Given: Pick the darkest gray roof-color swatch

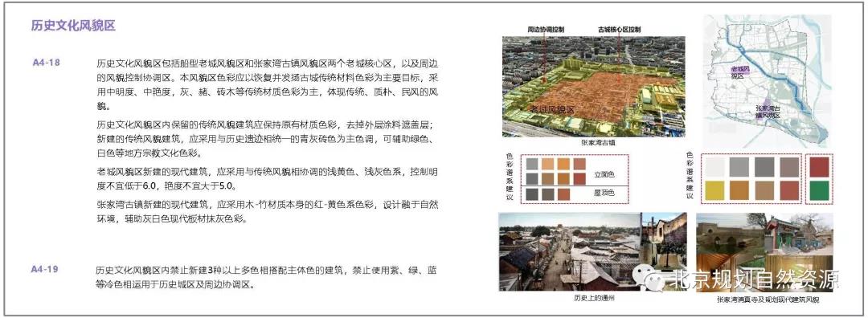Looking at the screenshot, I should pos(532,194).
